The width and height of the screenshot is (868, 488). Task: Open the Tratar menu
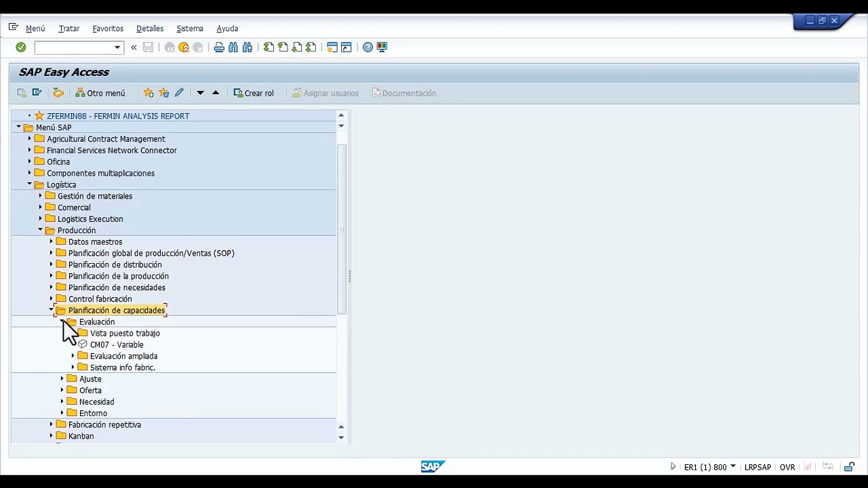69,28
